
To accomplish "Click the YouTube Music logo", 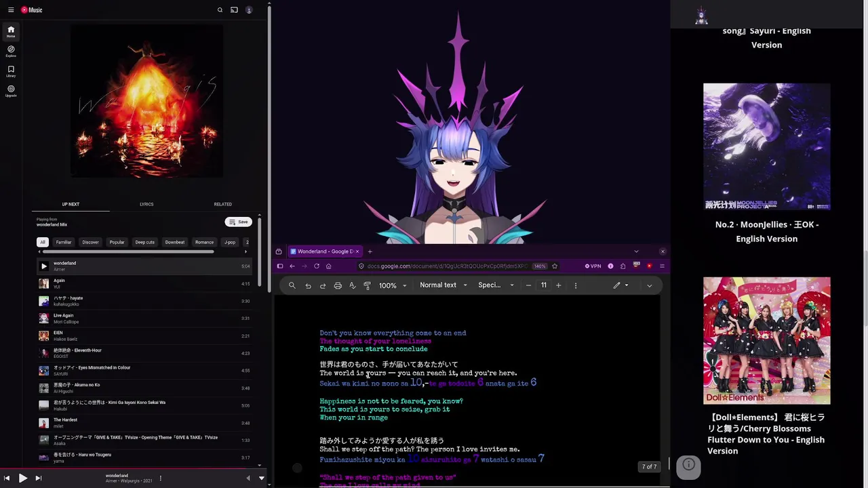I will [31, 10].
